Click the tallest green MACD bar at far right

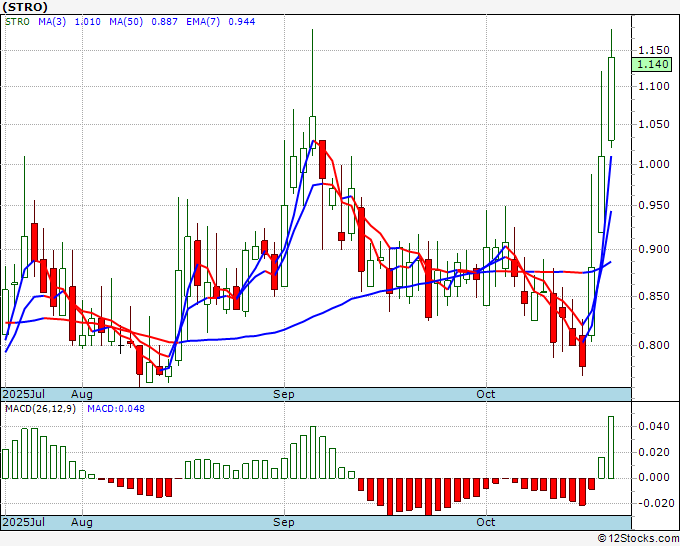pyautogui.click(x=611, y=446)
